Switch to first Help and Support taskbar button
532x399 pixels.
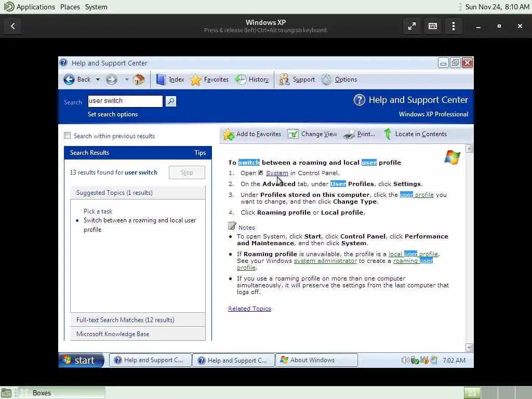(150, 361)
